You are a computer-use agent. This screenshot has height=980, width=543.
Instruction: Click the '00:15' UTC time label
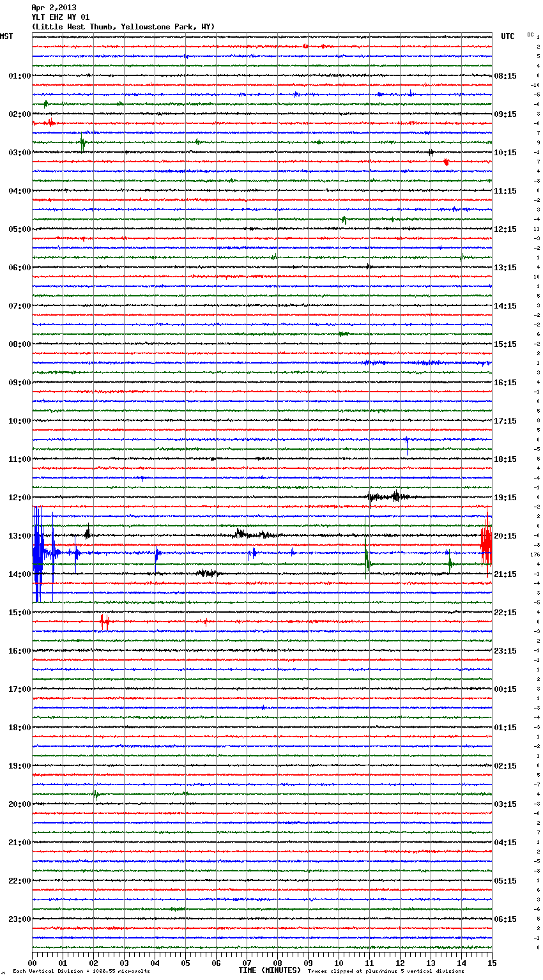(x=505, y=689)
